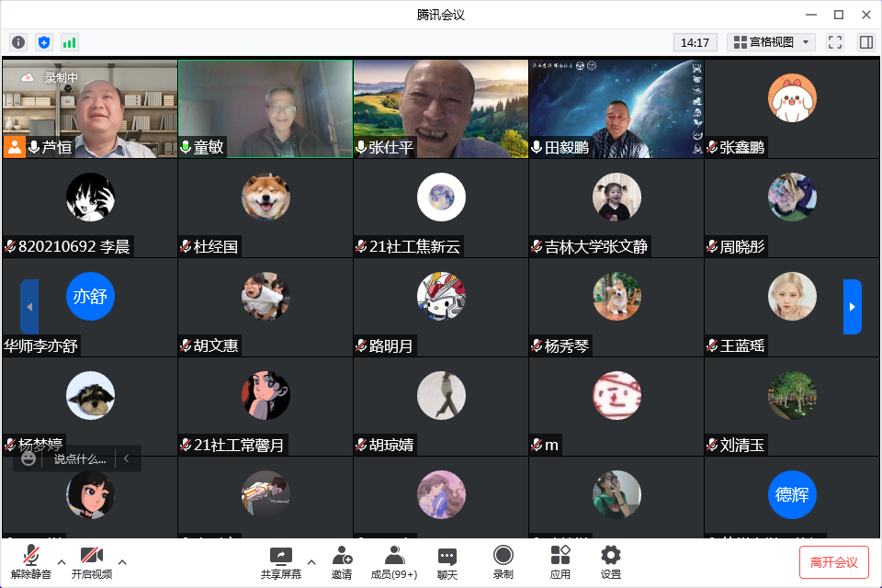Open 设置 settings gear
The width and height of the screenshot is (882, 588).
coord(611,561)
